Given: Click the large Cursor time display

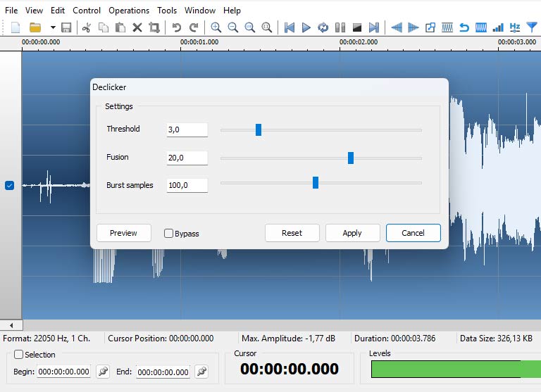Looking at the screenshot, I should pos(290,369).
